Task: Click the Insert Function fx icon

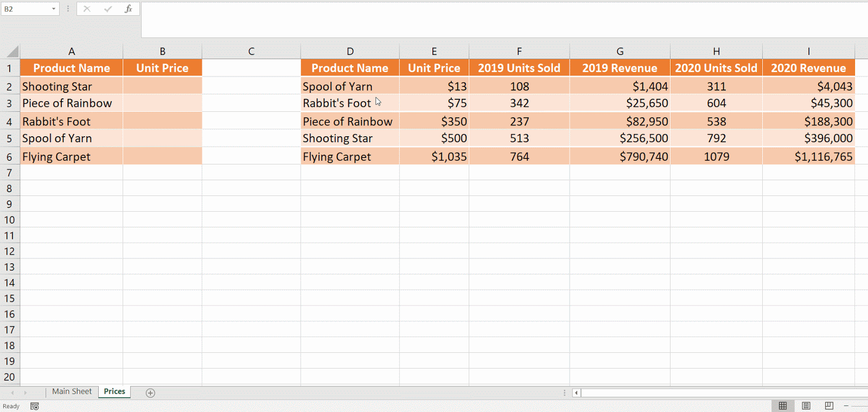Action: (x=129, y=9)
